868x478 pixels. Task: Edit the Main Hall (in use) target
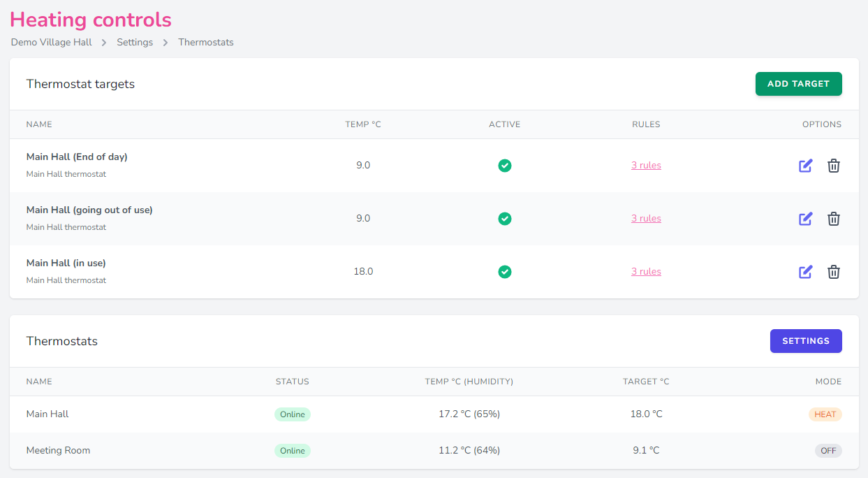[x=805, y=272]
